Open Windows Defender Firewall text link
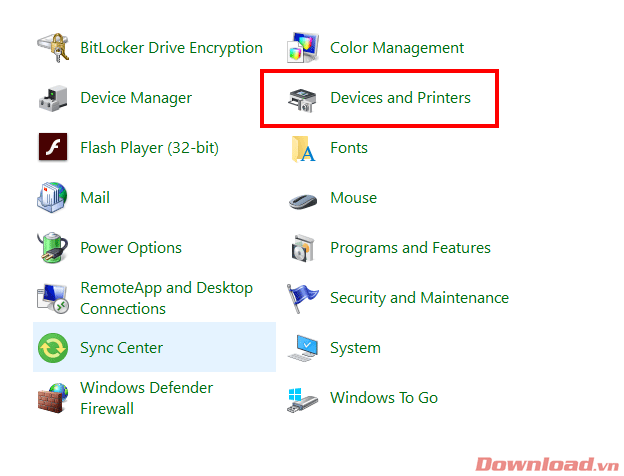The width and height of the screenshot is (624, 476). pos(146,398)
